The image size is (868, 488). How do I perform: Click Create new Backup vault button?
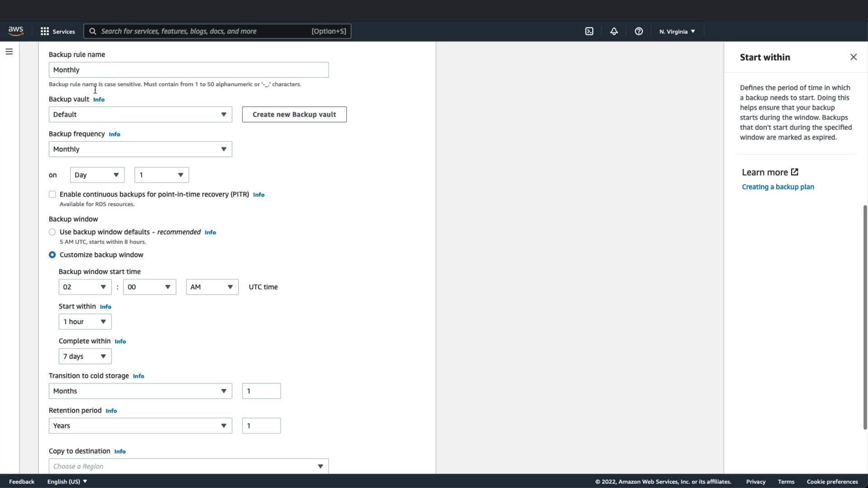pyautogui.click(x=294, y=114)
